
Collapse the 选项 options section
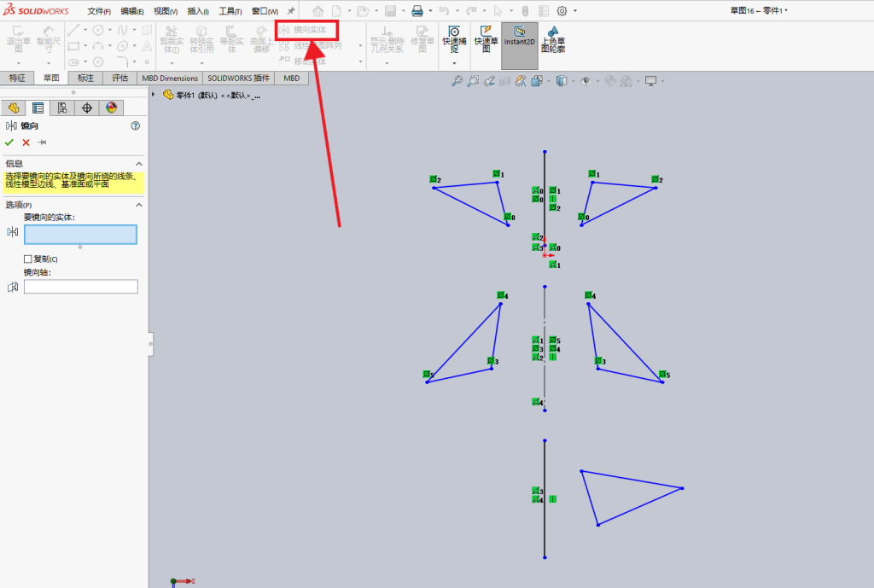click(x=139, y=205)
